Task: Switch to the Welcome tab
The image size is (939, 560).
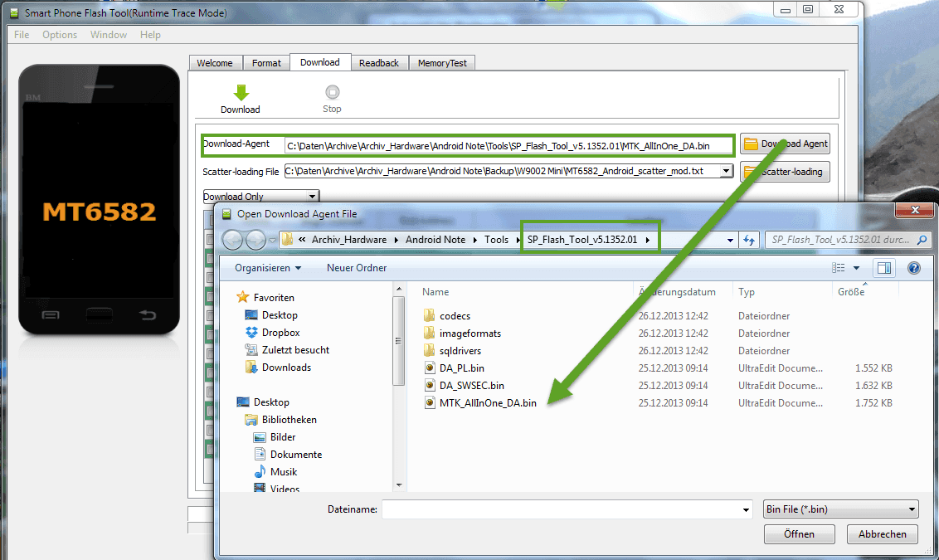Action: coord(215,63)
